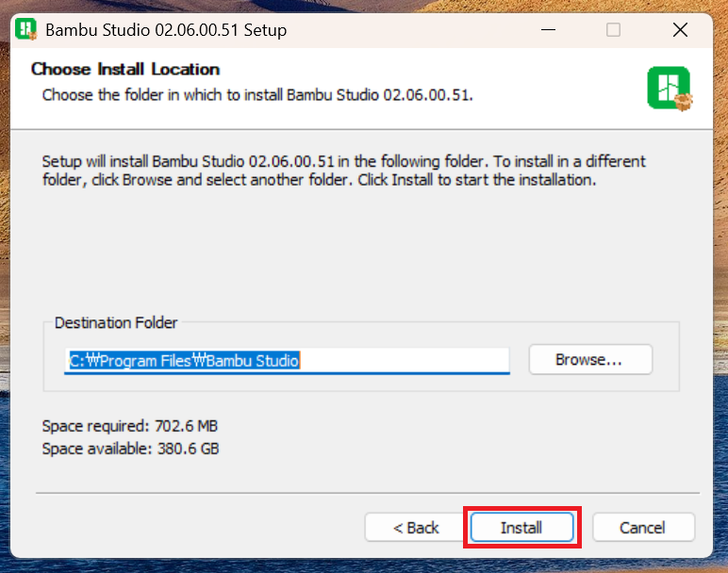
Task: Cancel the Bambu Studio setup
Action: pos(643,528)
